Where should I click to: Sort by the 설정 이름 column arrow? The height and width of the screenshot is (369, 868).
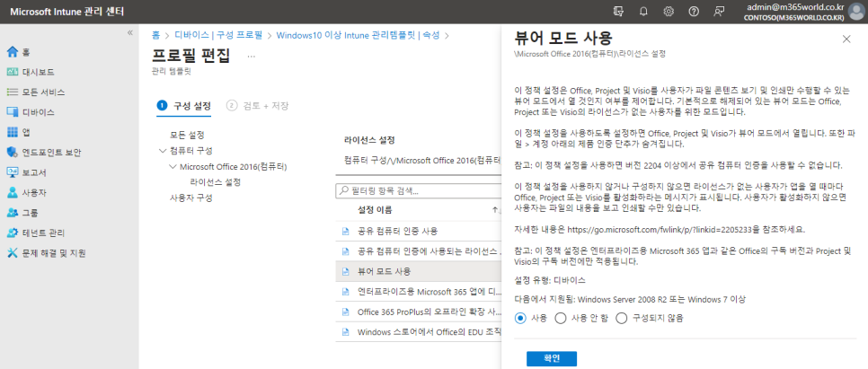tap(496, 210)
